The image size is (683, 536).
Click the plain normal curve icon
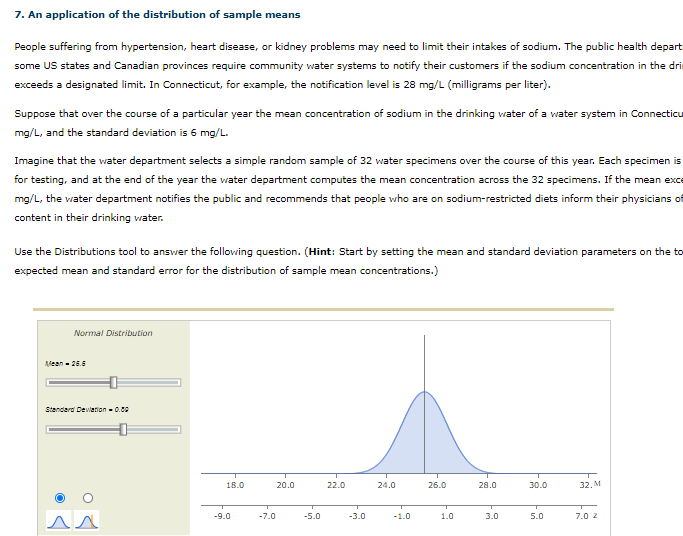pos(58,520)
